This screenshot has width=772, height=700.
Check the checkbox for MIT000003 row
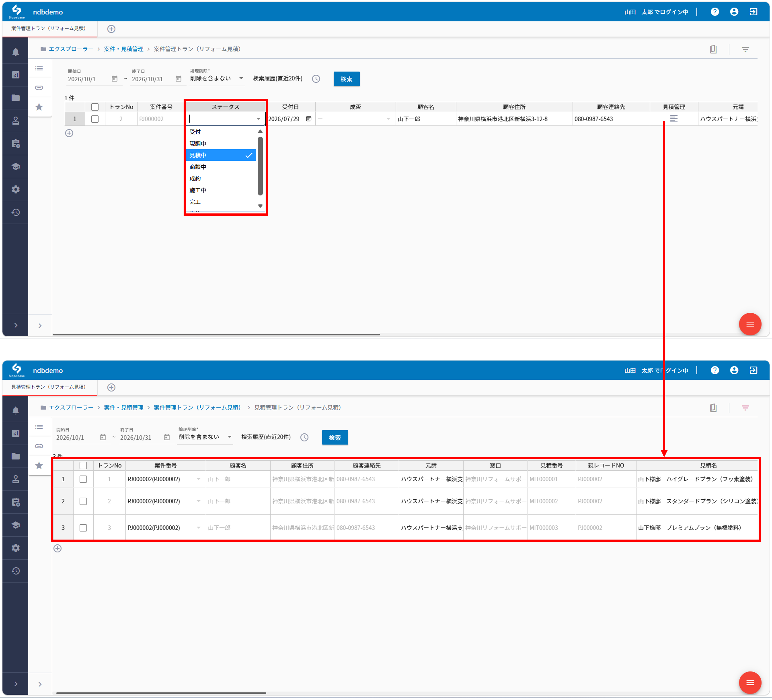tap(83, 528)
